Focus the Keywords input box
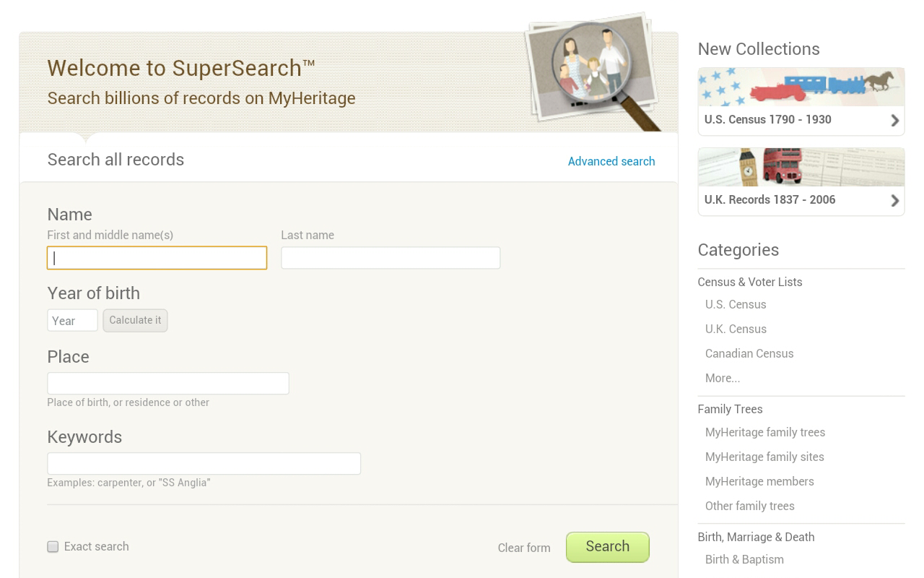924x578 pixels. [x=204, y=464]
